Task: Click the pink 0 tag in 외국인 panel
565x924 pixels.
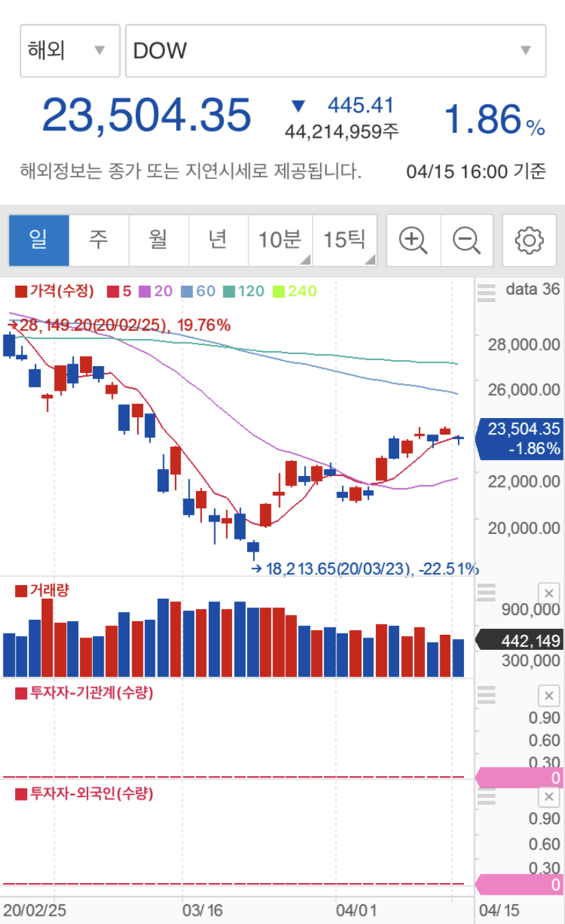Action: point(520,885)
